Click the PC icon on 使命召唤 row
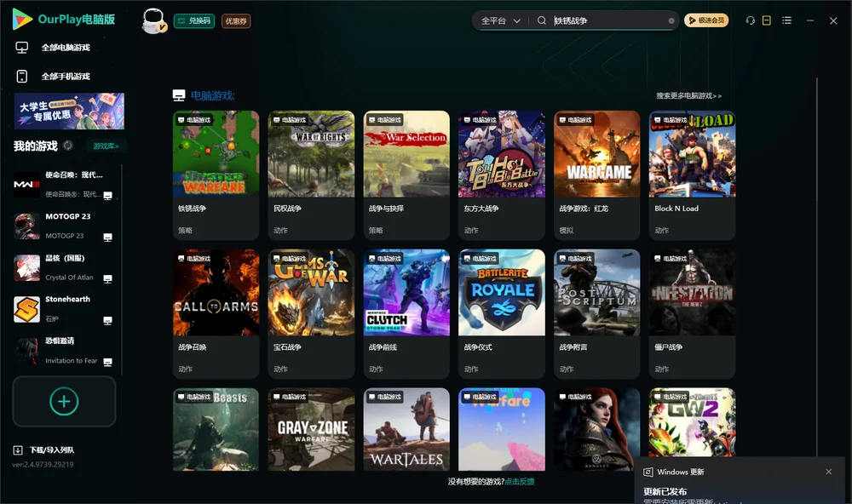Viewport: 852px width, 504px height. click(107, 196)
